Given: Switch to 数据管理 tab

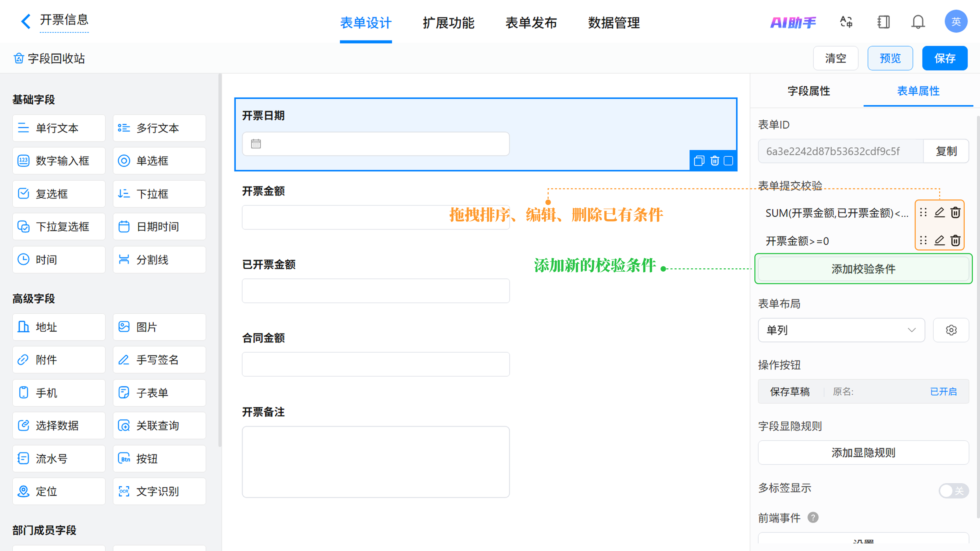Looking at the screenshot, I should coord(614,23).
